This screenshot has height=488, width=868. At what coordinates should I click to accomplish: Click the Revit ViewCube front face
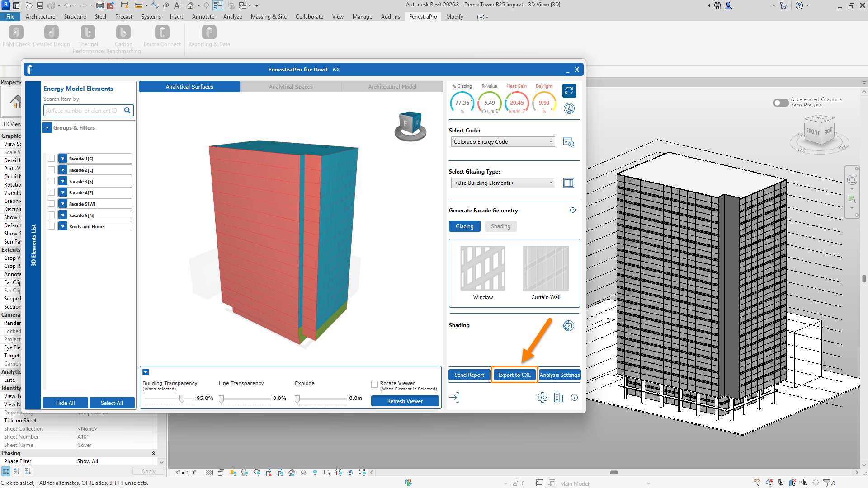coord(813,131)
